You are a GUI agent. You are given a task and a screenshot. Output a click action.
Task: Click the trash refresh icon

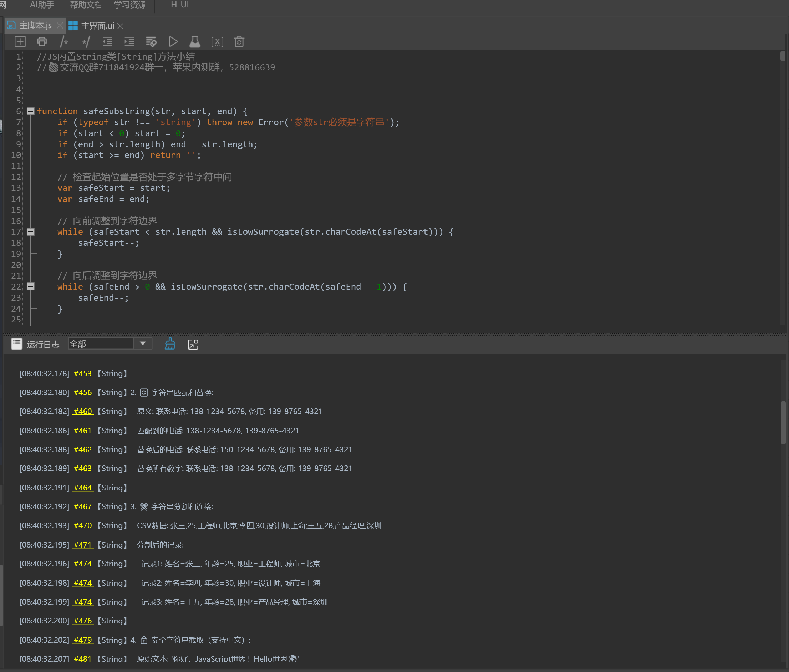(x=239, y=41)
